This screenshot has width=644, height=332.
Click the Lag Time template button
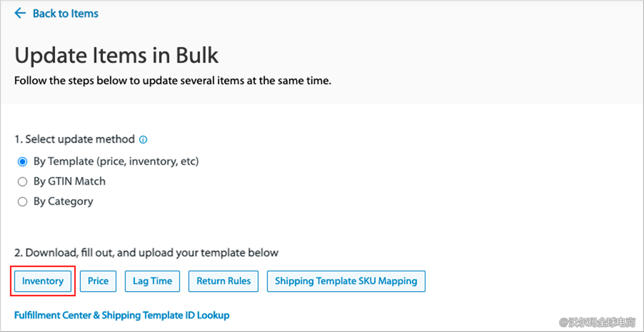coord(152,281)
